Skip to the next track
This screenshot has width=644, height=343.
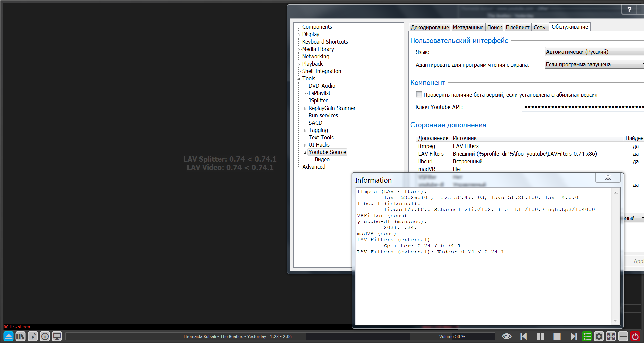(574, 336)
